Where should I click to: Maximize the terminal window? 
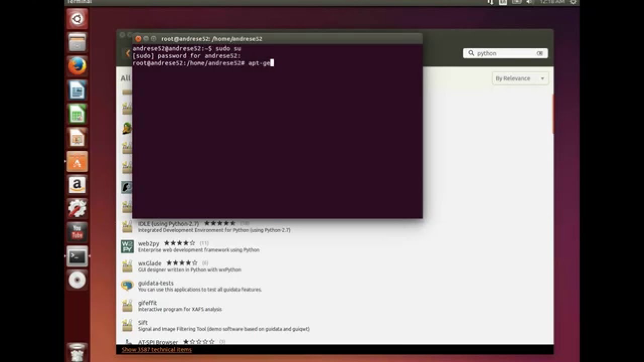coord(154,39)
